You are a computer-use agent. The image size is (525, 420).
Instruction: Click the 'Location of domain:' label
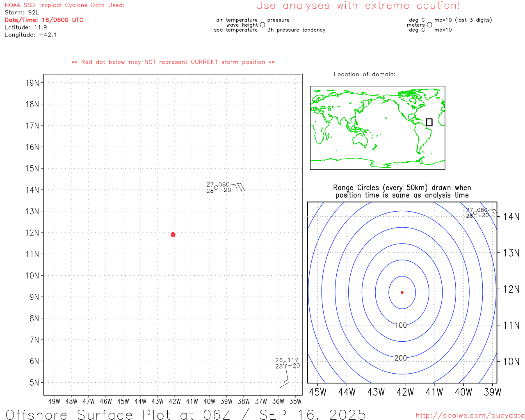(365, 74)
